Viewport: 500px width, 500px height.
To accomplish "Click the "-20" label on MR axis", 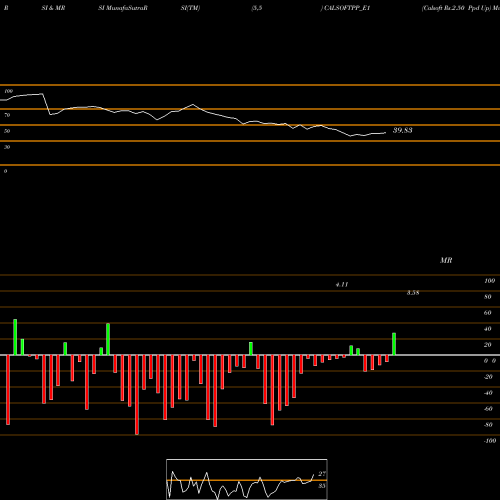I will tap(488, 377).
